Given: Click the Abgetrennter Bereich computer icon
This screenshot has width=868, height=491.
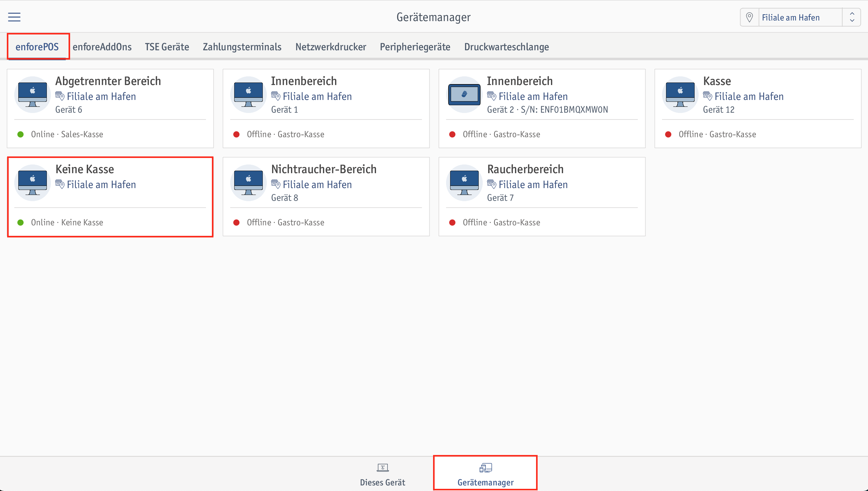Looking at the screenshot, I should 33,94.
